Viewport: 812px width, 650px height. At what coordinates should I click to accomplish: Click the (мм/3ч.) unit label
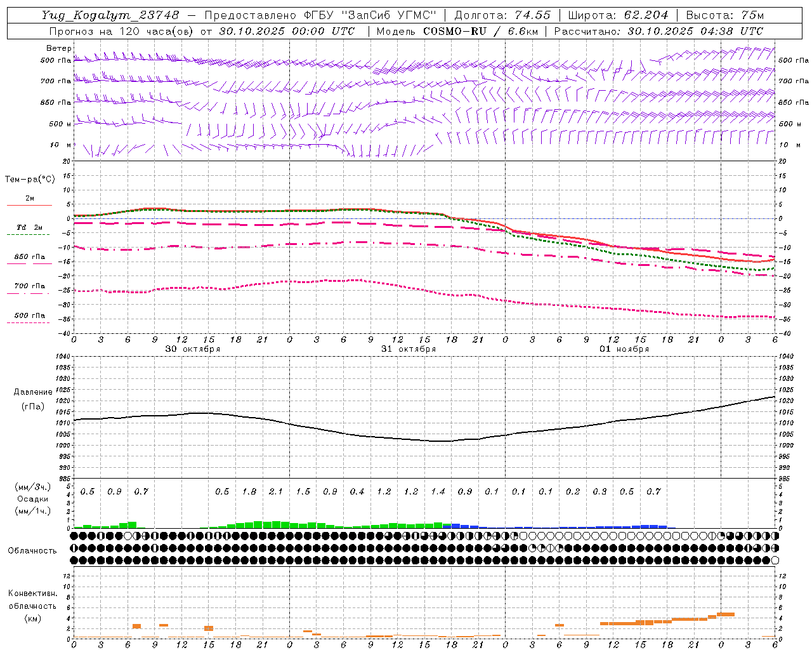tap(32, 487)
